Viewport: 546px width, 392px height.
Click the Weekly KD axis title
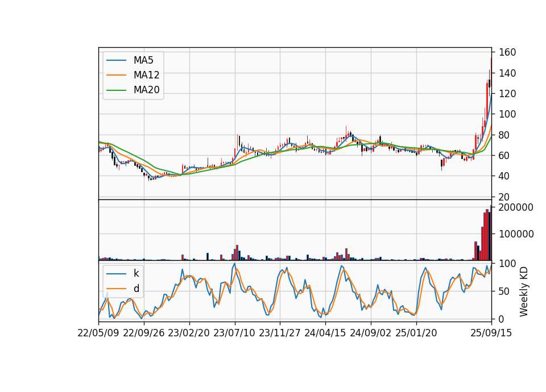point(524,291)
